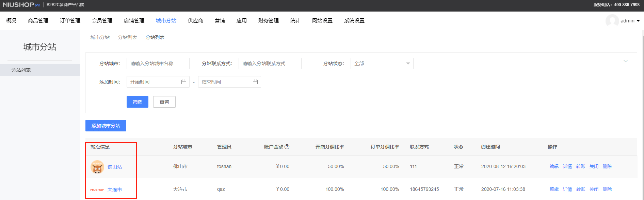The image size is (644, 200).
Task: Click the end time calendar icon
Action: pos(255,82)
